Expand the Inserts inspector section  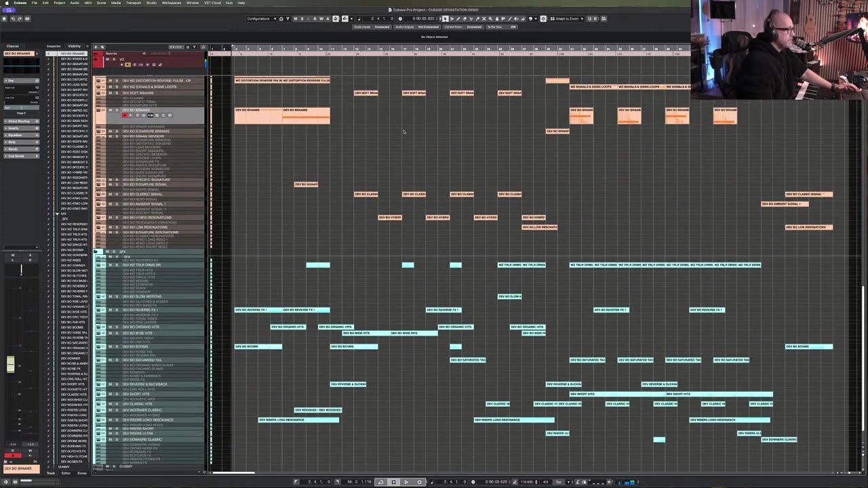click(21, 128)
